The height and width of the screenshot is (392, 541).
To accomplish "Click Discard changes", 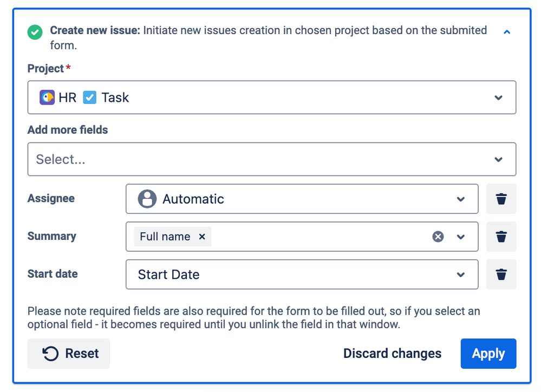I will click(392, 354).
